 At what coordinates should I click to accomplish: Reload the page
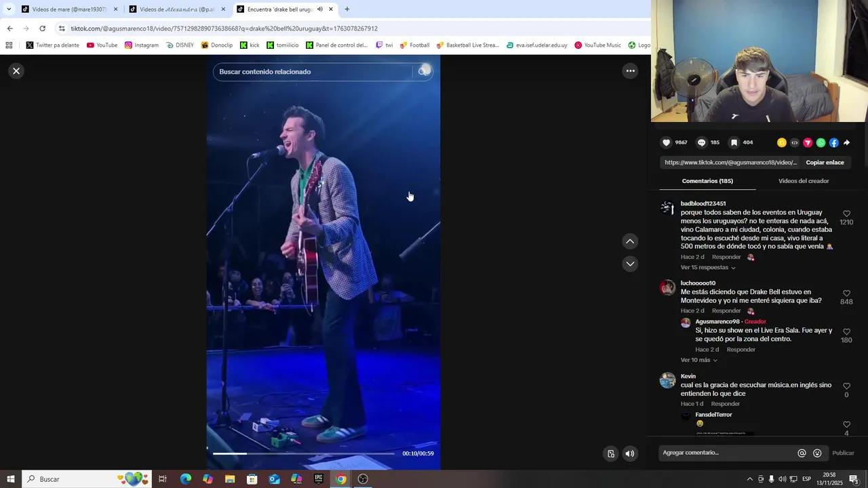tap(42, 28)
